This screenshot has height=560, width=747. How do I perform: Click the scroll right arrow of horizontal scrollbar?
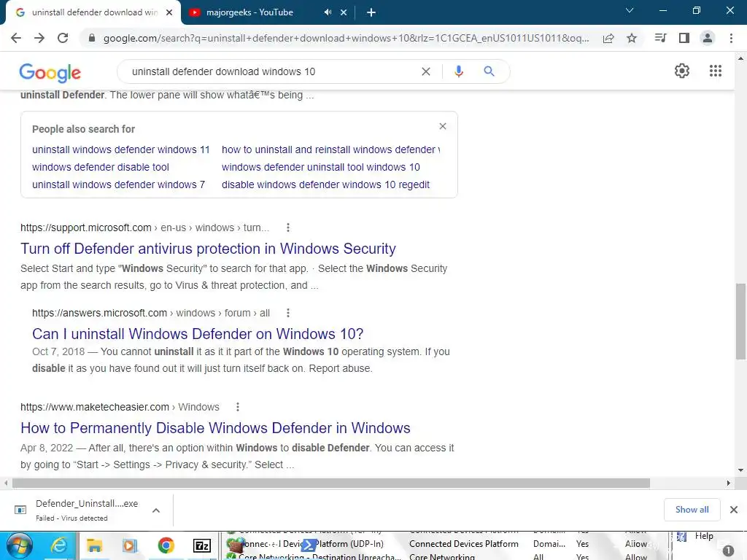click(x=729, y=483)
